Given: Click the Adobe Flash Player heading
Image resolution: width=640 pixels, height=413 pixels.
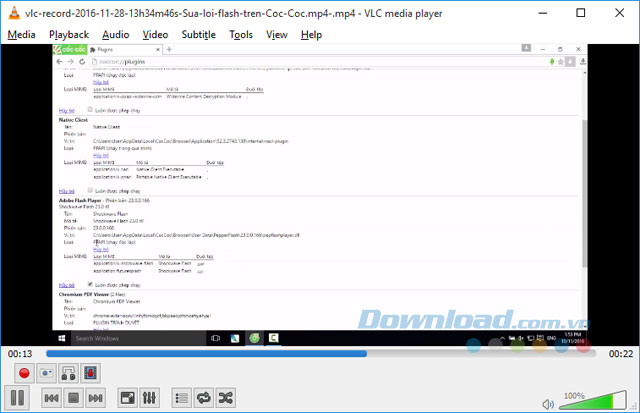Looking at the screenshot, I should coord(80,200).
